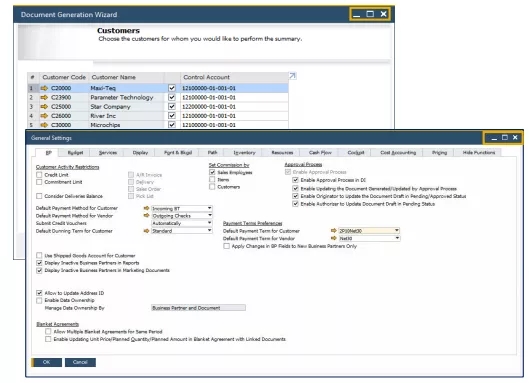Toggle Enable Approval Process in DI

(x=295, y=180)
